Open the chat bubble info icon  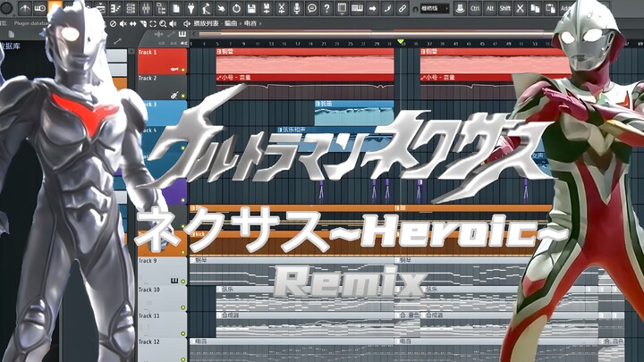[x=312, y=8]
